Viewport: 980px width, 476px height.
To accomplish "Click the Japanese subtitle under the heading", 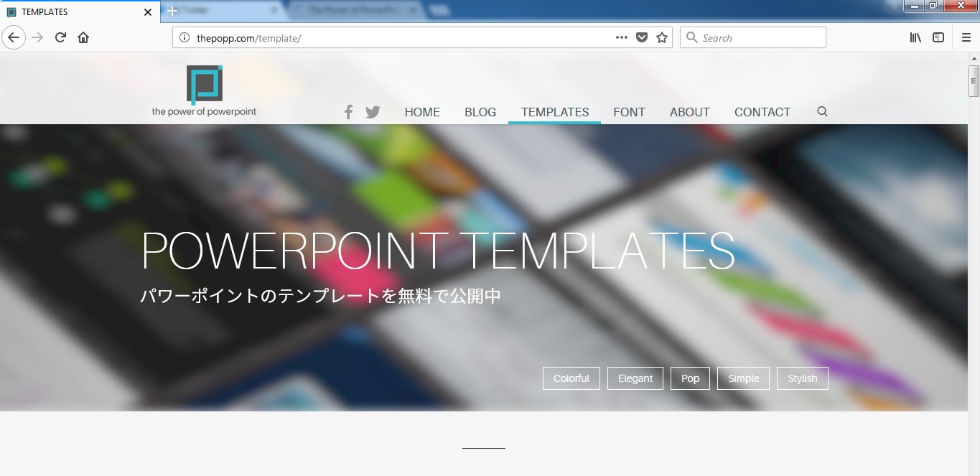I will pos(320,296).
